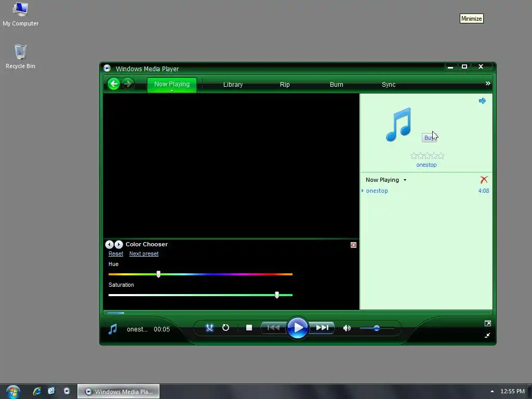This screenshot has height=399, width=532.
Task: Click the Play button
Action: 298,328
